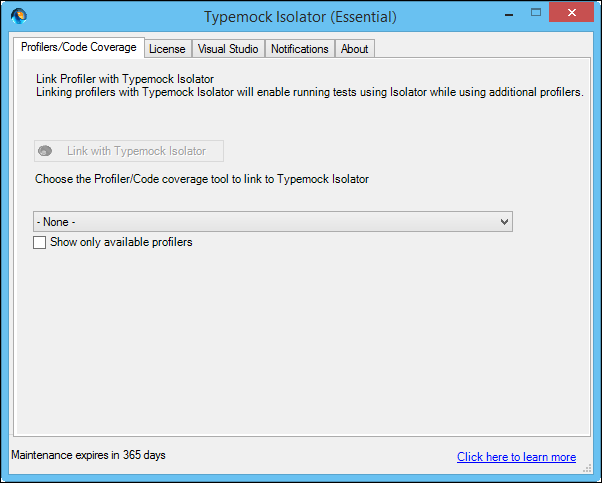Switch to the License tab

click(167, 49)
